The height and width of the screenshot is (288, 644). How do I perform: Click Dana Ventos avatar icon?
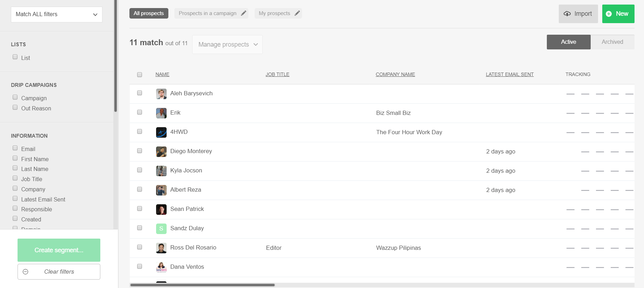pyautogui.click(x=161, y=267)
